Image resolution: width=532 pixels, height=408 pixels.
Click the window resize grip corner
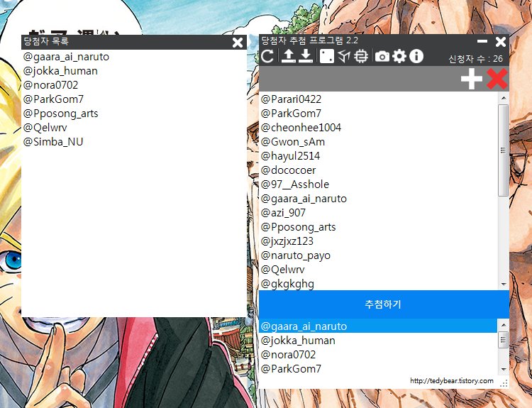pyautogui.click(x=504, y=383)
